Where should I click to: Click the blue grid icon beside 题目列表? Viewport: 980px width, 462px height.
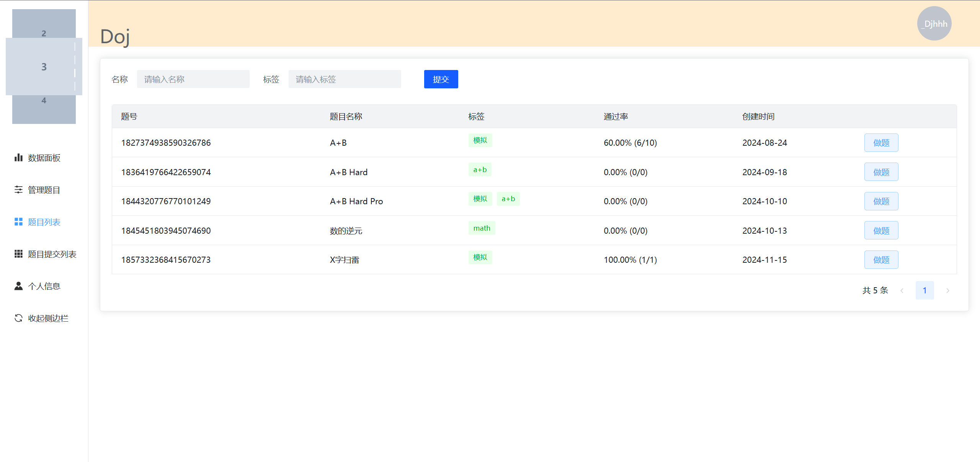point(18,222)
